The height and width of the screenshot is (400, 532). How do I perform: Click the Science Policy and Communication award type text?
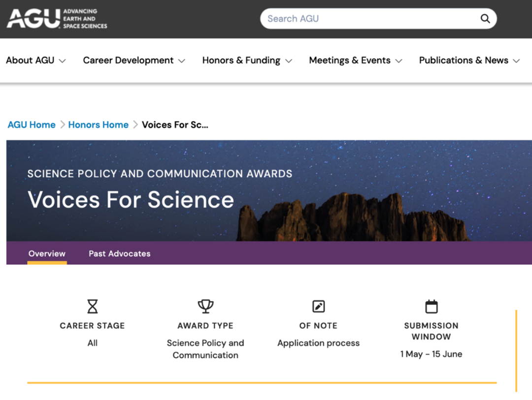[205, 349]
